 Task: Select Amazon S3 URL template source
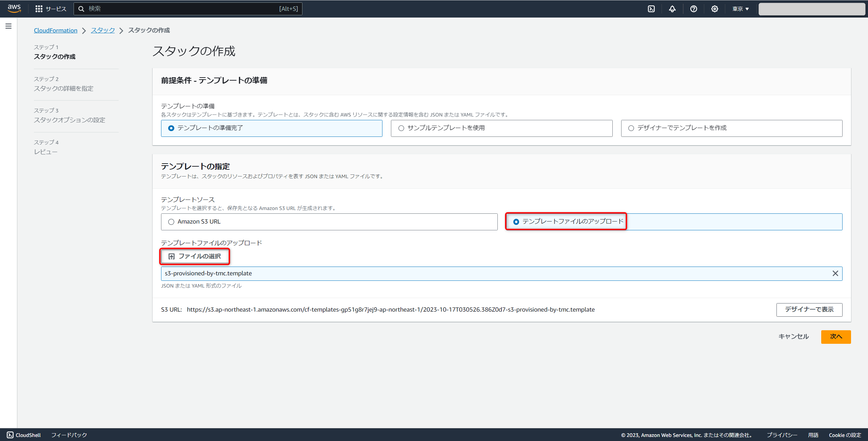click(171, 222)
